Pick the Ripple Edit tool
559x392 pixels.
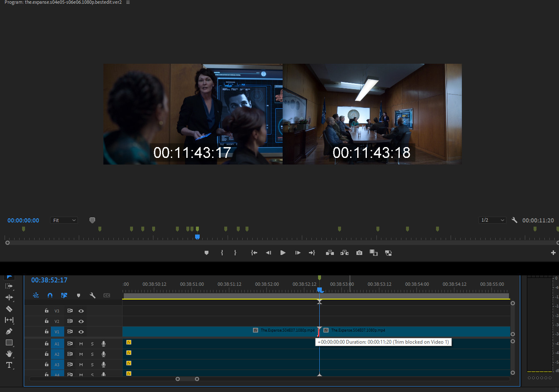point(9,297)
